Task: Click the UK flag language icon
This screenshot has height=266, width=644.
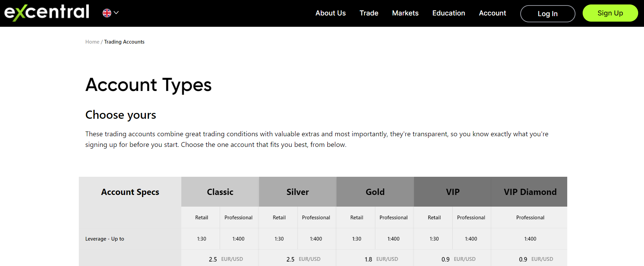Action: pos(107,13)
